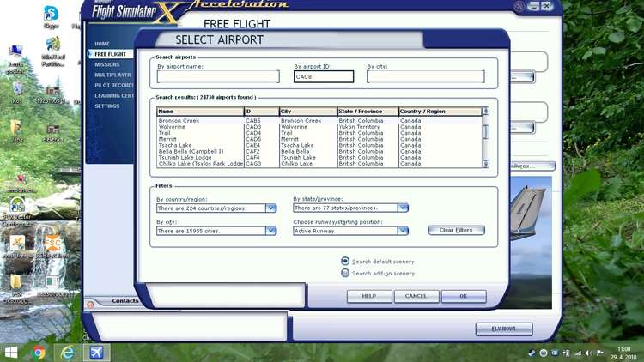644x362 pixels.
Task: Open the Skype desktop shortcut
Action: [52, 16]
